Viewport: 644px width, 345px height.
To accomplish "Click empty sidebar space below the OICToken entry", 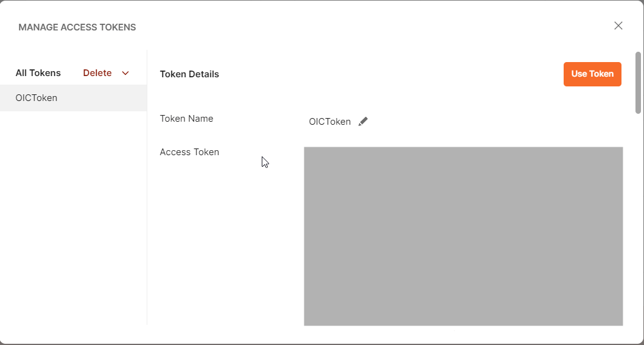I will tap(73, 213).
